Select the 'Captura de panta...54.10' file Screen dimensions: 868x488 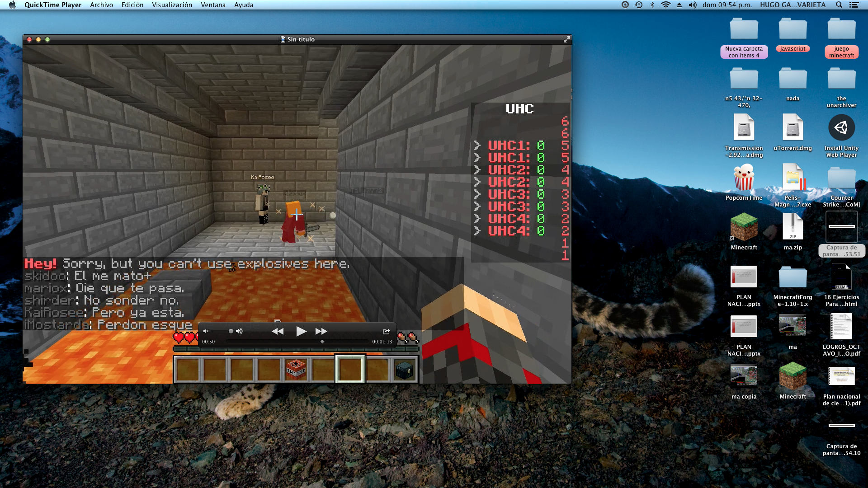click(x=841, y=438)
